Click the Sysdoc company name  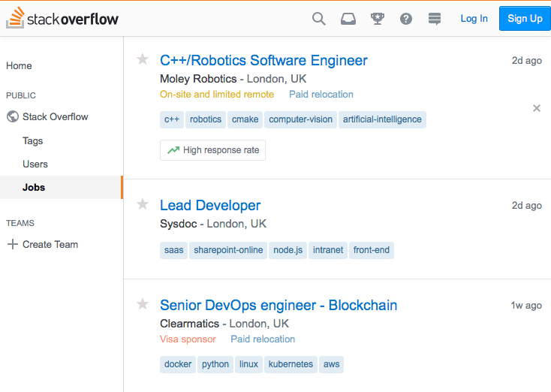[178, 224]
